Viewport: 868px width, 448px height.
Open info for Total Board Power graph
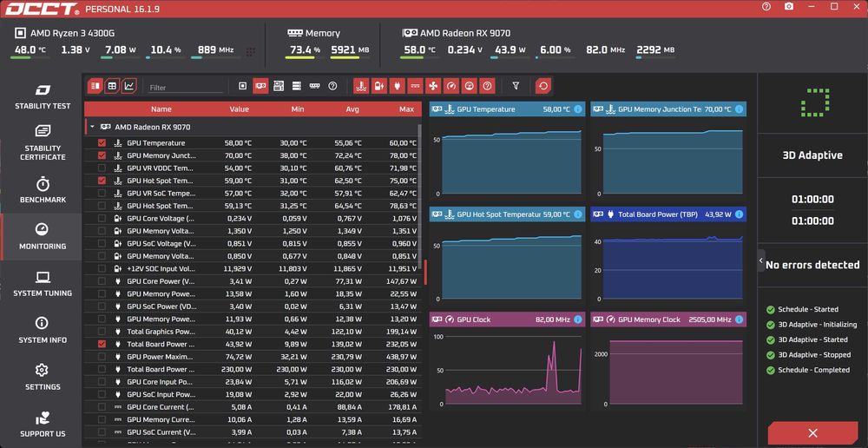coord(739,214)
